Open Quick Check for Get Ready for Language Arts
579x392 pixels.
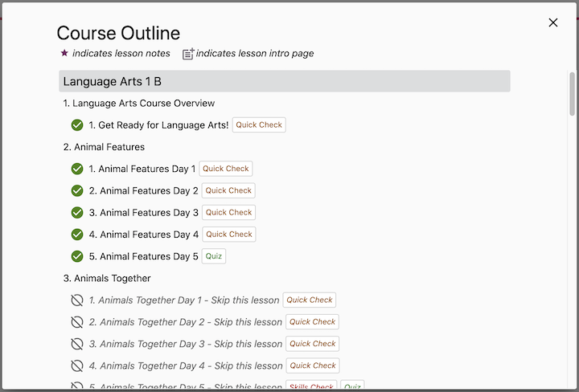point(259,125)
